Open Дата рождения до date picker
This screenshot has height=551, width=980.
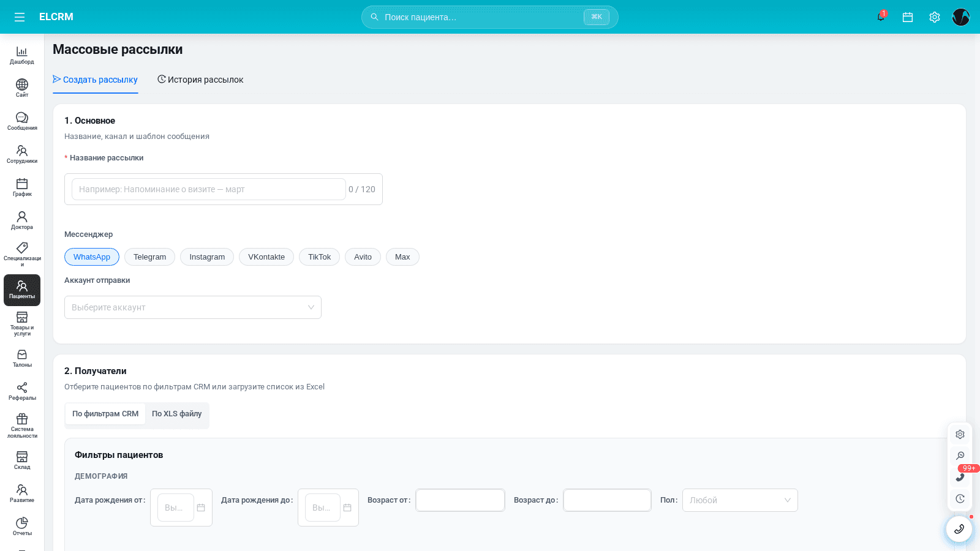click(328, 508)
